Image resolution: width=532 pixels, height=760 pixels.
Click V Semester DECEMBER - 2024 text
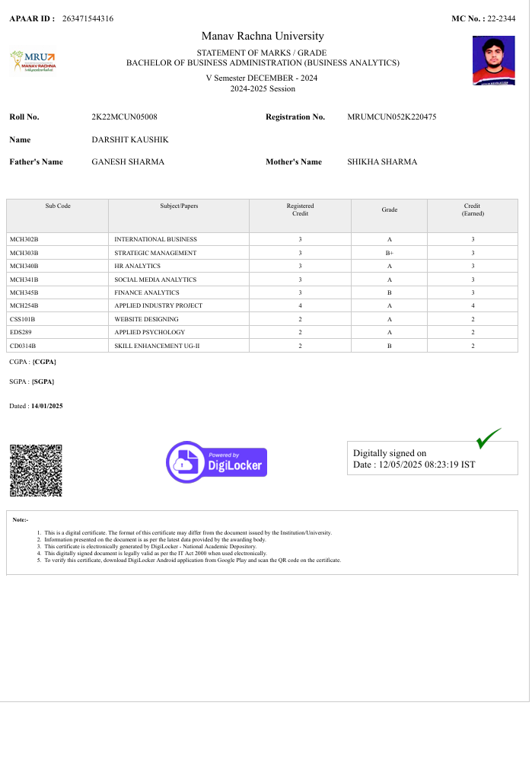click(x=262, y=78)
